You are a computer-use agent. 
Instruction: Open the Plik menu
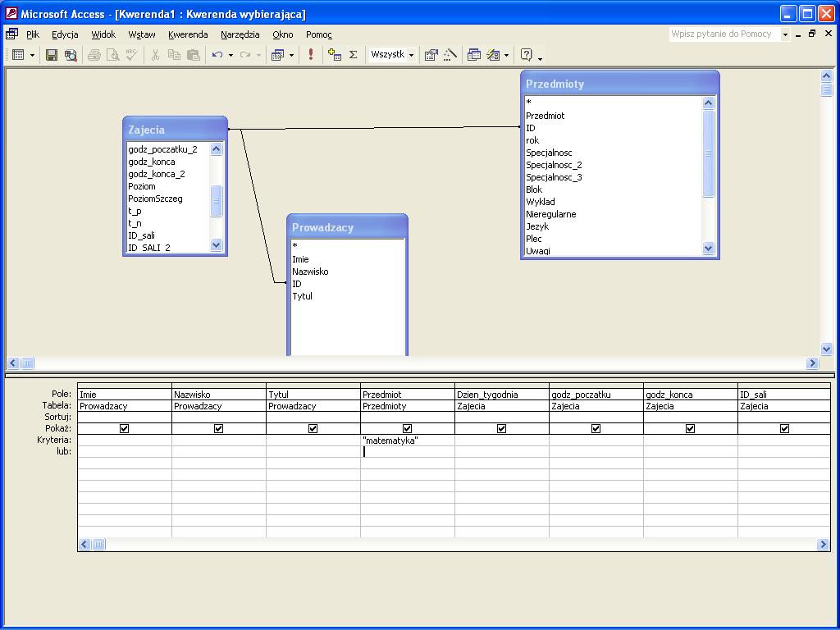33,34
